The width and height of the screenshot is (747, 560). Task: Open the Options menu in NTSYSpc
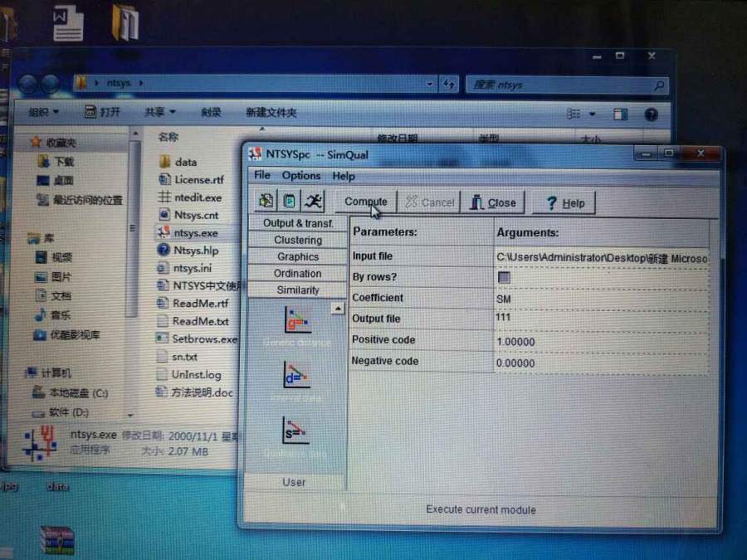[301, 175]
